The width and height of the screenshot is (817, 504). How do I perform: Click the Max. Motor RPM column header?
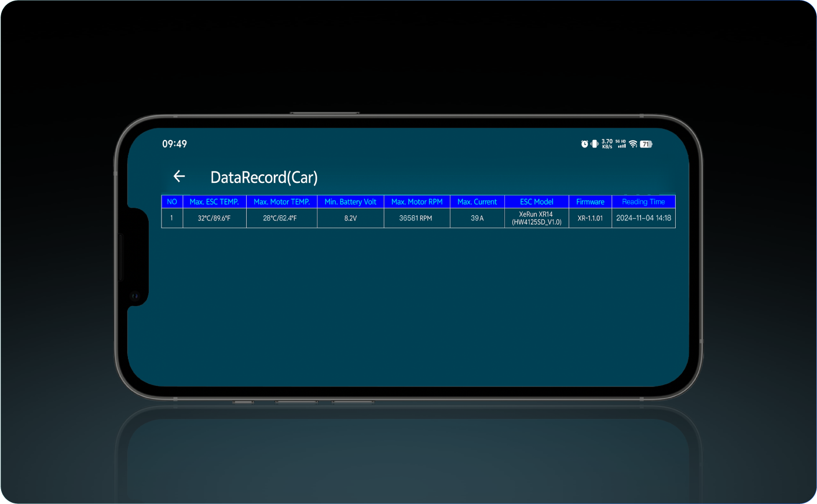pos(417,202)
